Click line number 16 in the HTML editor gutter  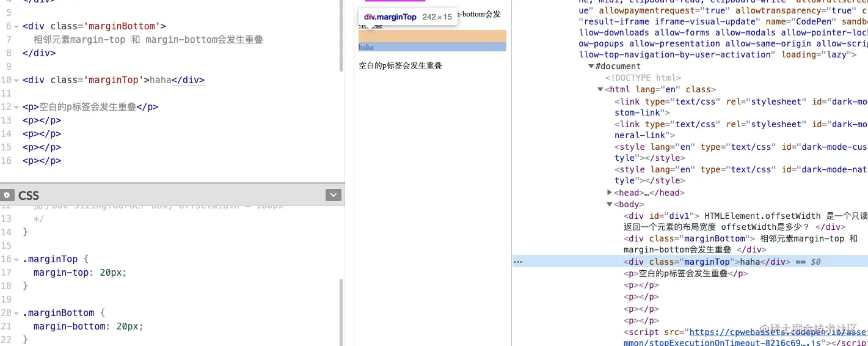tap(7, 161)
